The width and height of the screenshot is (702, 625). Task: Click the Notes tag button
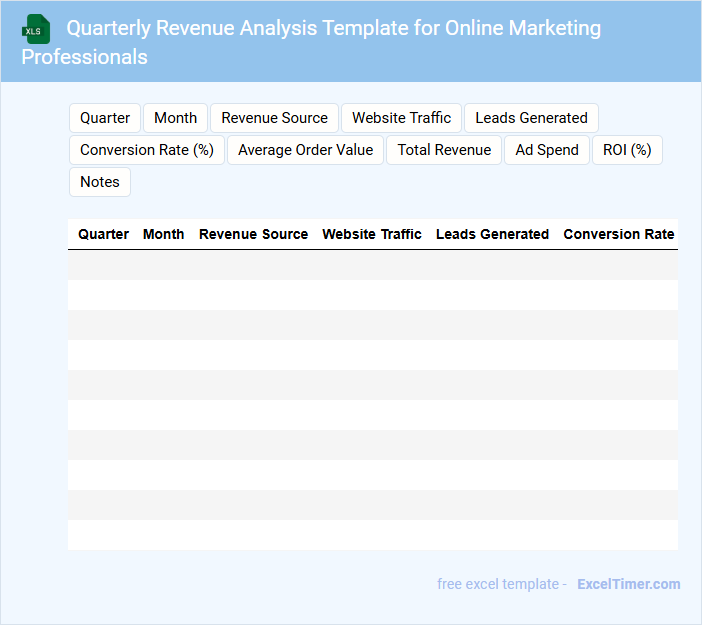point(100,182)
